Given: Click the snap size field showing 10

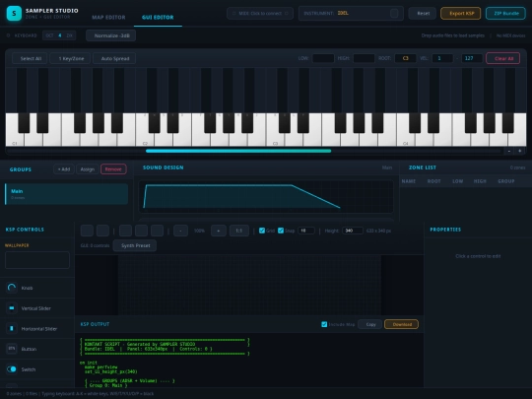Looking at the screenshot, I should (306, 231).
